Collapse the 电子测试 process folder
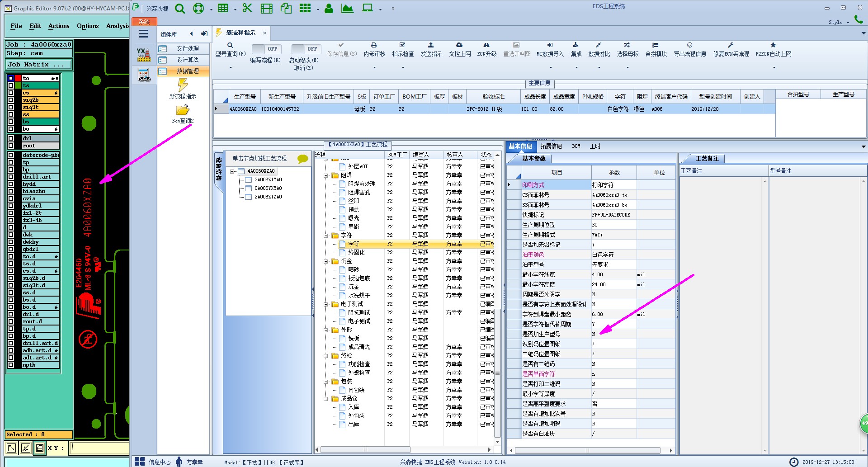Screen dimensions: 868x467 [325, 304]
